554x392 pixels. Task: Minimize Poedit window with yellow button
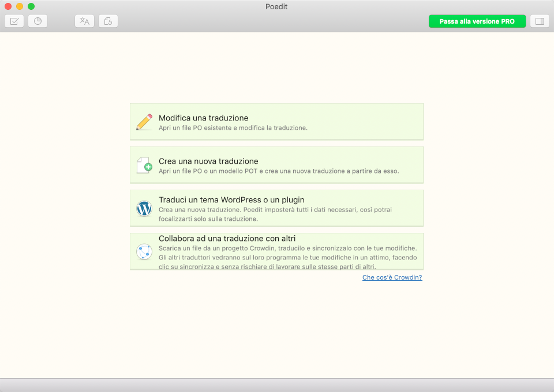20,6
